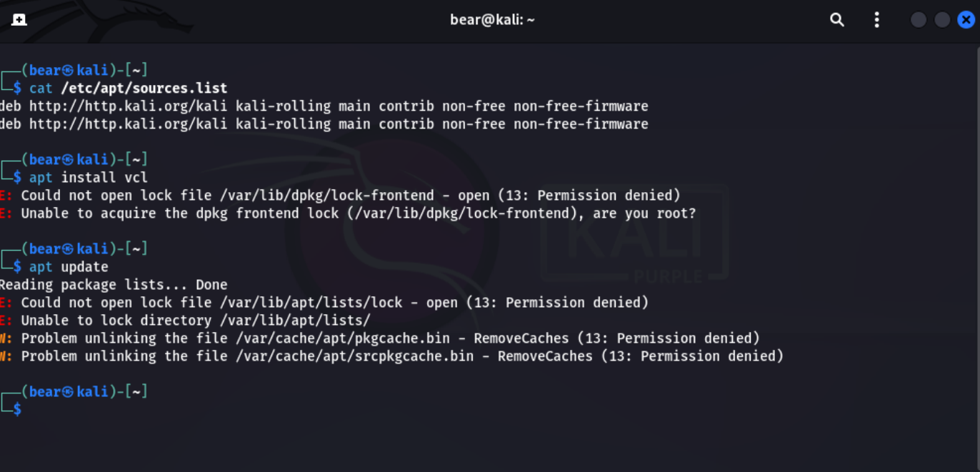Click the bear@kali: ~ window title
The width and height of the screenshot is (980, 472).
(x=492, y=20)
